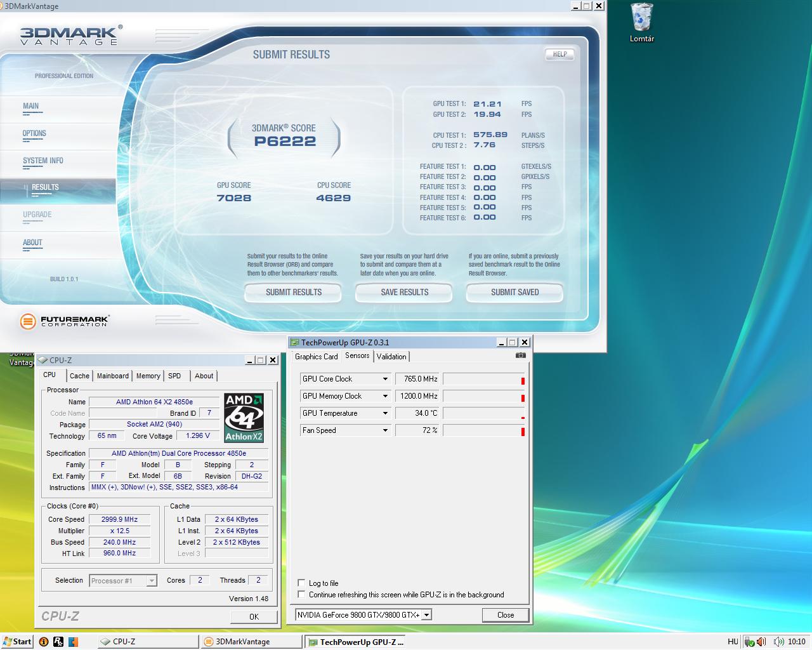Click the GPU-Z screenshot camera icon

(x=521, y=355)
